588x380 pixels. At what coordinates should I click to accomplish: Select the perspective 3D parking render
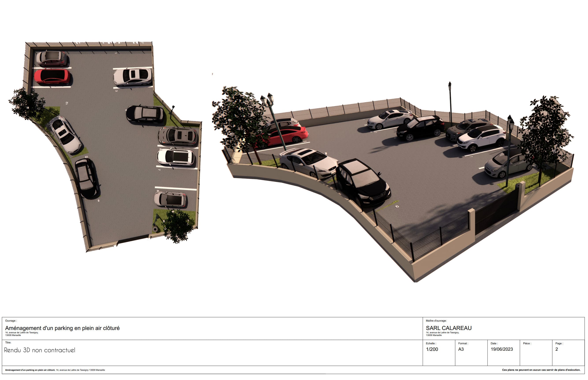(393, 181)
